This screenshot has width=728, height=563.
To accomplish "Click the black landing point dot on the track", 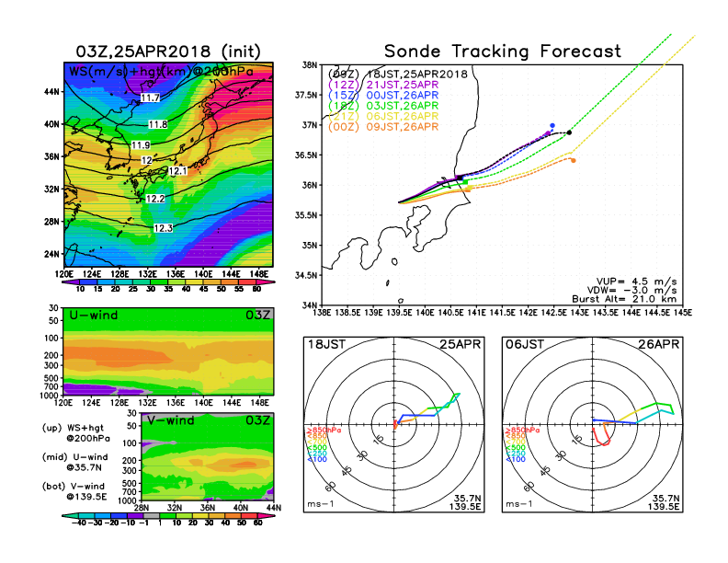I will click(x=569, y=132).
